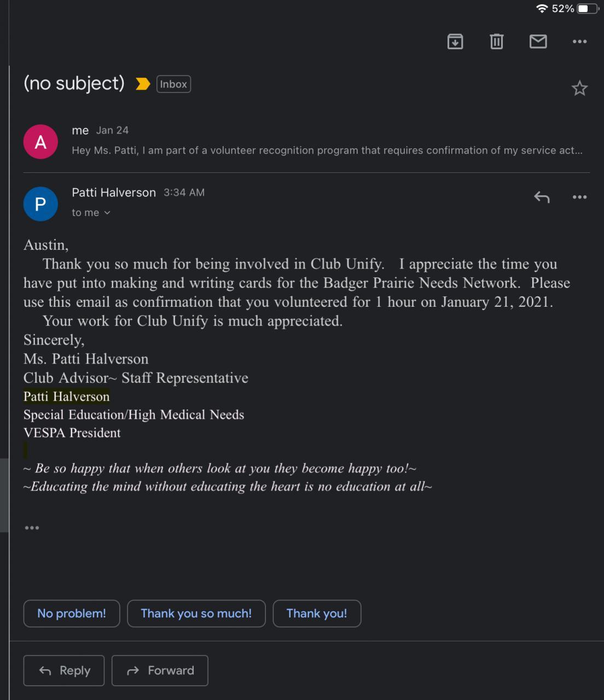
Task: Open the top toolbar more options menu
Action: [579, 42]
